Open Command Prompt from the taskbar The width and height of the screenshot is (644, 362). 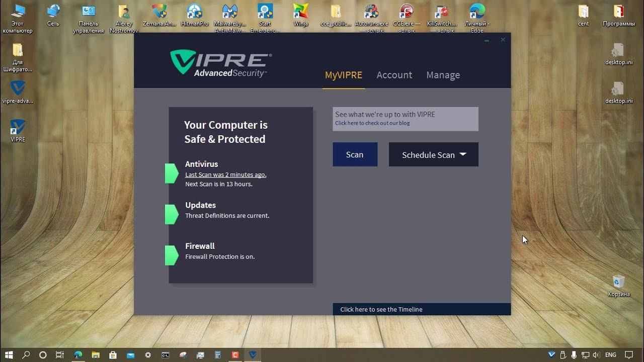pyautogui.click(x=165, y=354)
